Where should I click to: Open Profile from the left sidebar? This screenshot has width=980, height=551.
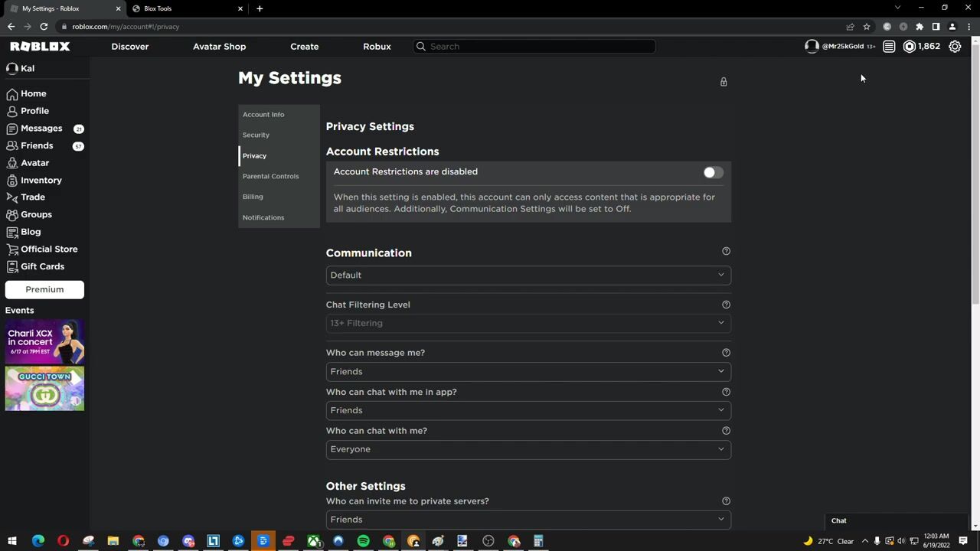click(x=28, y=111)
